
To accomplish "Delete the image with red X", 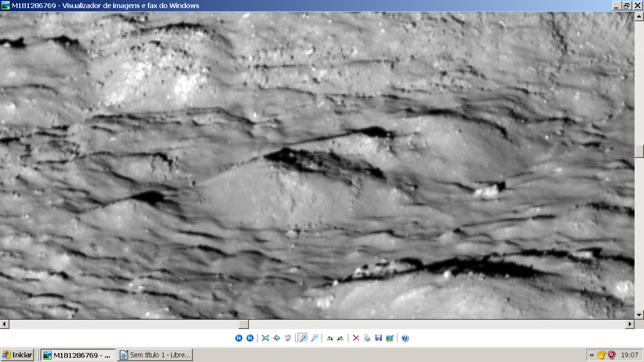I will pos(356,338).
